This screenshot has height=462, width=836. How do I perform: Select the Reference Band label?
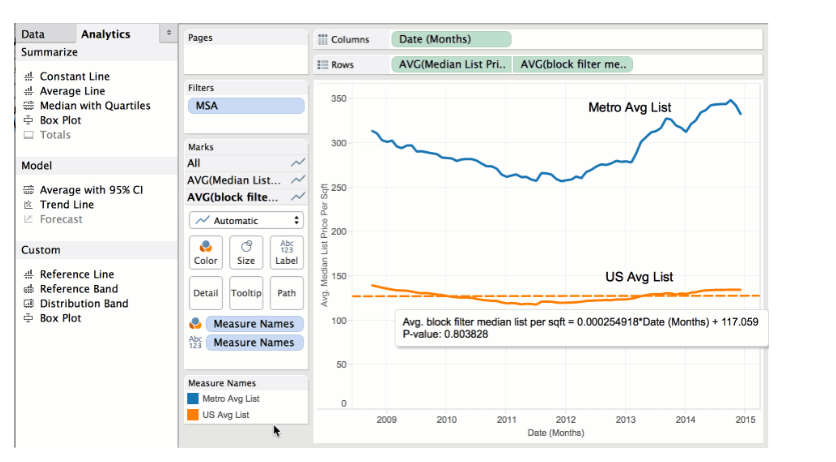coord(79,289)
